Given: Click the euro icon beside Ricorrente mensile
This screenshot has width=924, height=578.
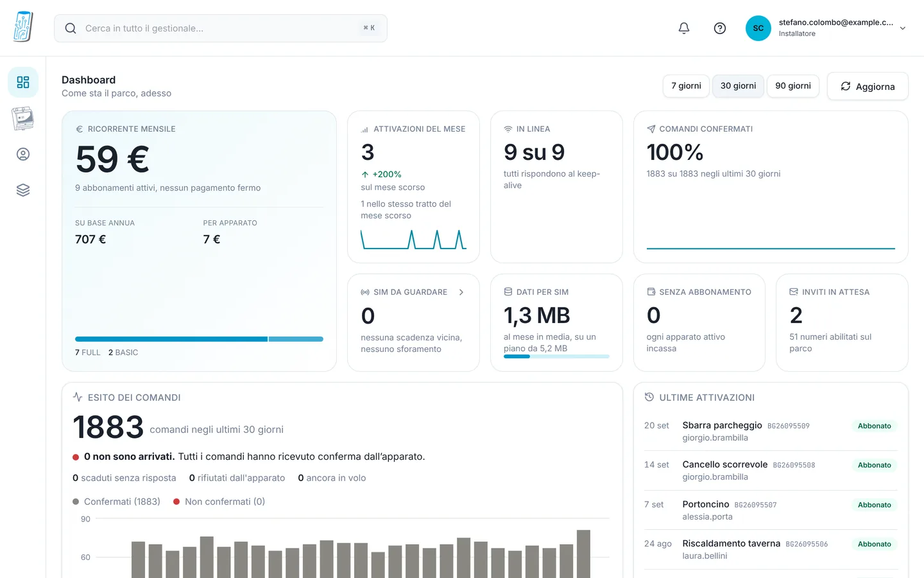Looking at the screenshot, I should (80, 129).
